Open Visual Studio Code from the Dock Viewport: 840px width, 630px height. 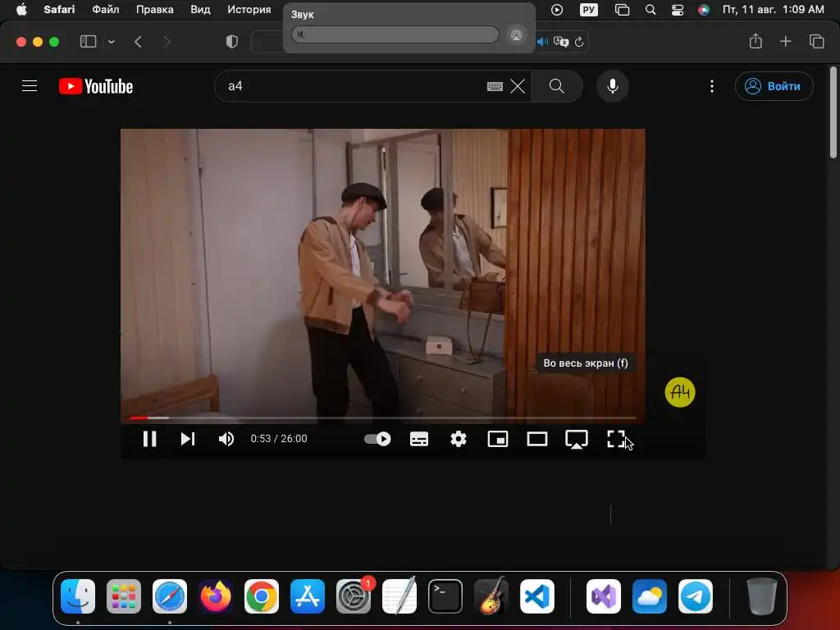536,596
